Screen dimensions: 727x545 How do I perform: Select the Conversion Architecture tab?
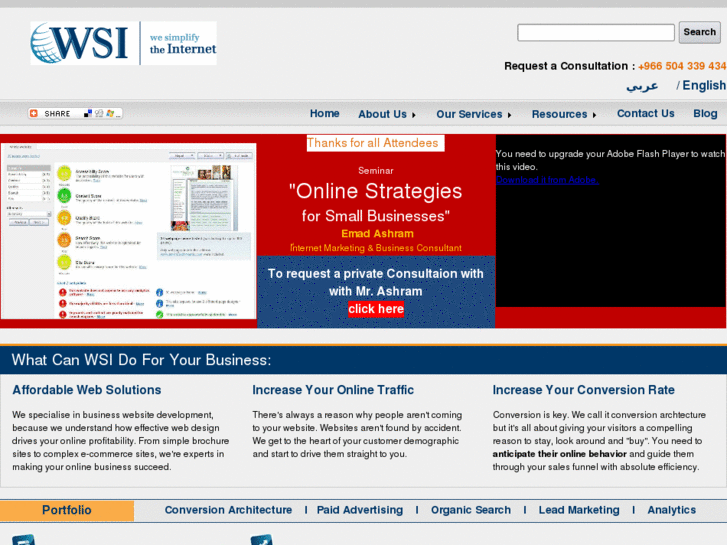pos(228,510)
